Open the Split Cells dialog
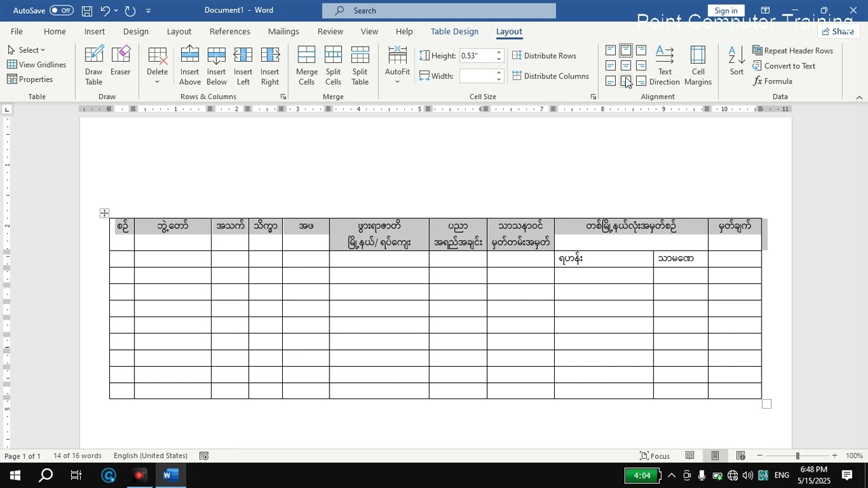The height and width of the screenshot is (488, 868). [333, 66]
